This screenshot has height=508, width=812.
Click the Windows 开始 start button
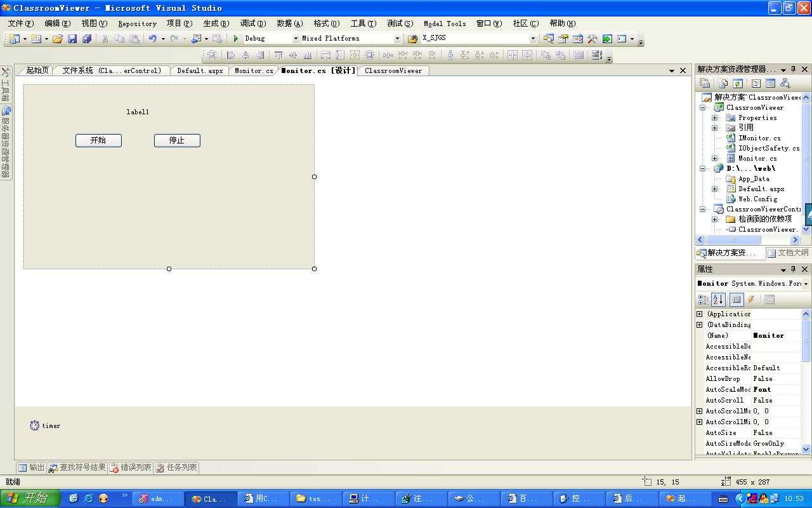pos(30,498)
